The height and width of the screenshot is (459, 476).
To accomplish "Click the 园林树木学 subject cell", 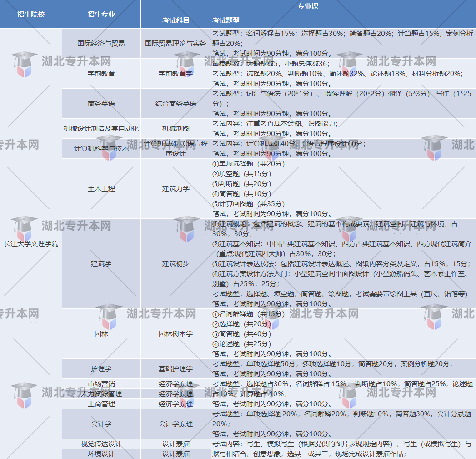I will tap(176, 333).
